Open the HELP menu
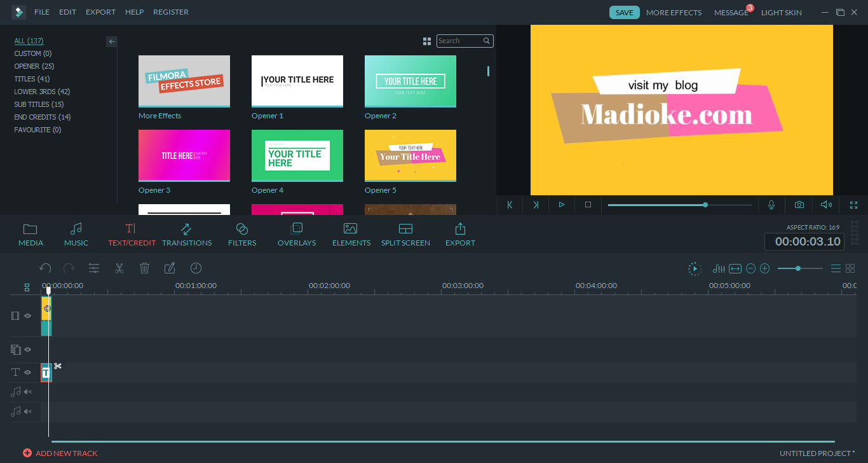Screen dimensions: 868x463 [x=134, y=12]
